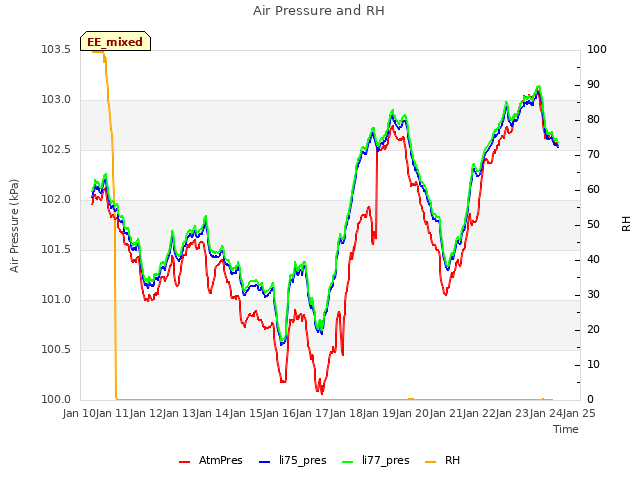Click the Jan 25 date tick label
The height and width of the screenshot is (480, 640).
[579, 413]
